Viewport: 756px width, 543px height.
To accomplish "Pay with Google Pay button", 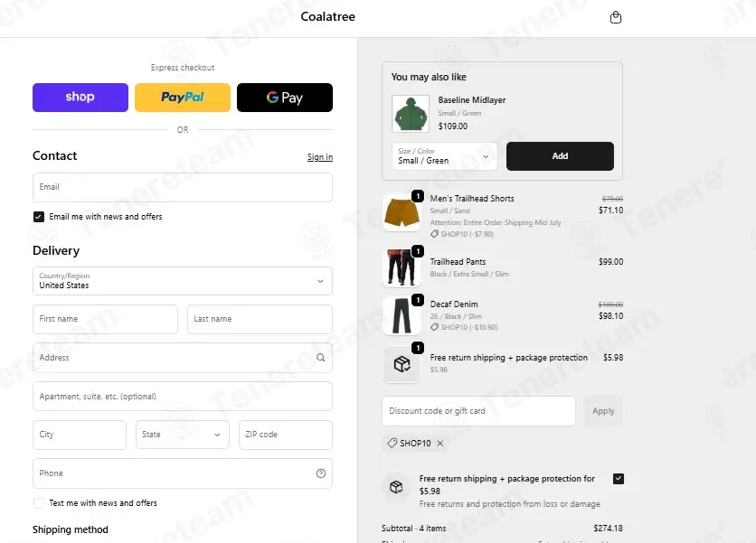I will [x=285, y=98].
